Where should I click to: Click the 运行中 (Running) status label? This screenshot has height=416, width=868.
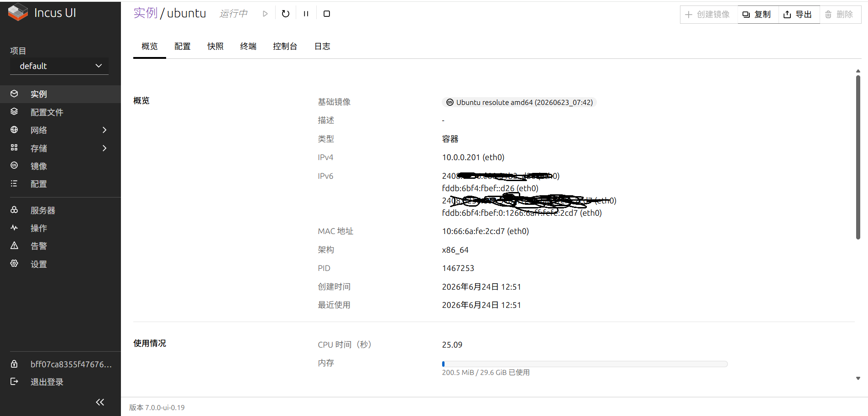coord(233,14)
